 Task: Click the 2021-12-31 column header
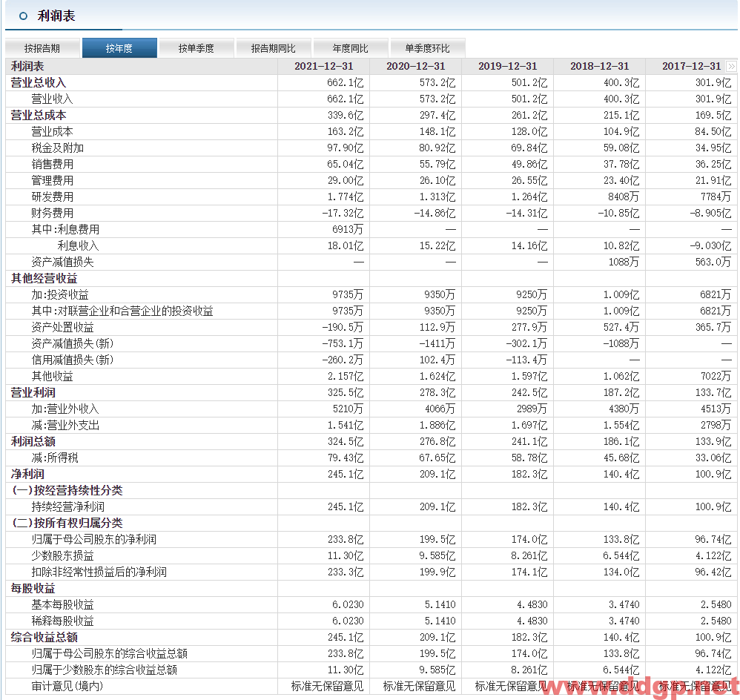(324, 66)
